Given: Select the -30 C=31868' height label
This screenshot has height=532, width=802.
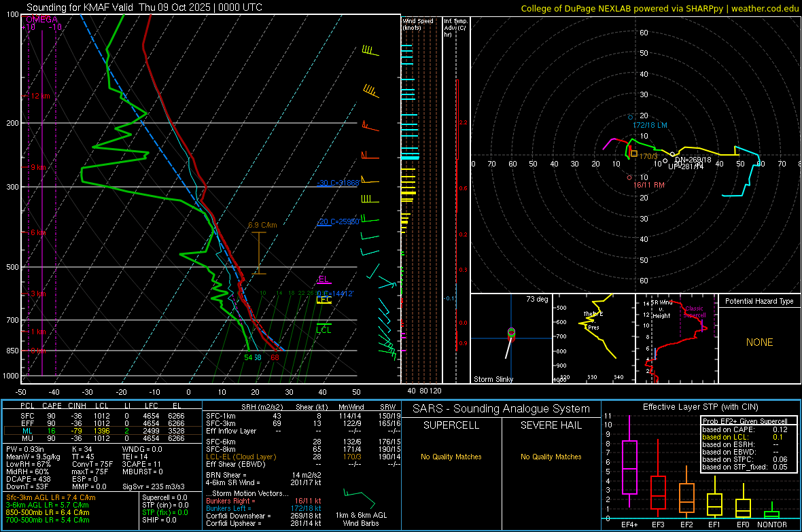Looking at the screenshot, I should coord(338,183).
